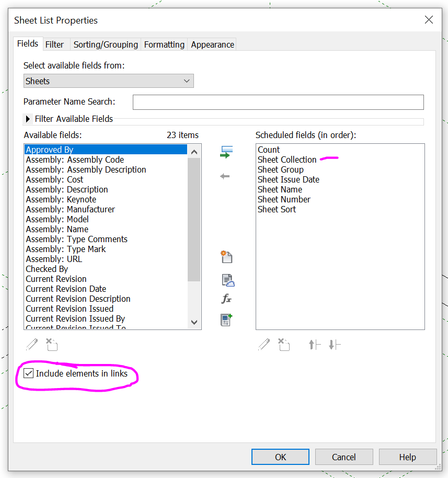Move the selected scheduled field up
The height and width of the screenshot is (478, 448).
pyautogui.click(x=314, y=345)
